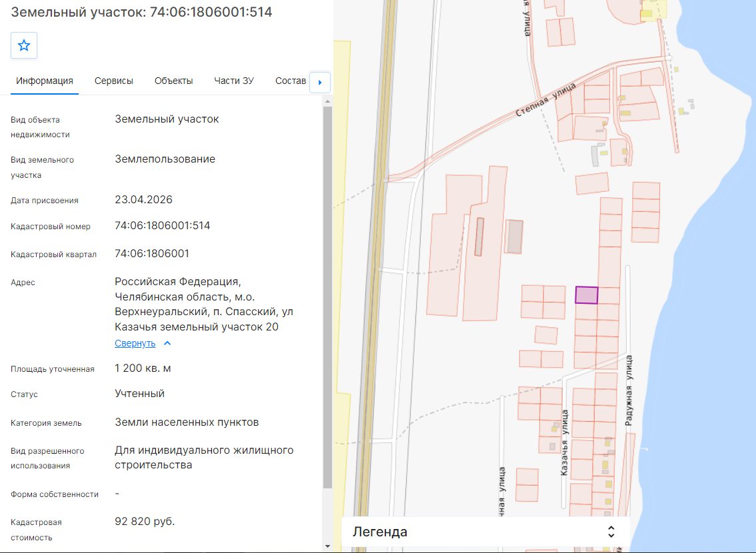Expand the Легенда panel
Screen dimensions: 756x553
pyautogui.click(x=485, y=532)
